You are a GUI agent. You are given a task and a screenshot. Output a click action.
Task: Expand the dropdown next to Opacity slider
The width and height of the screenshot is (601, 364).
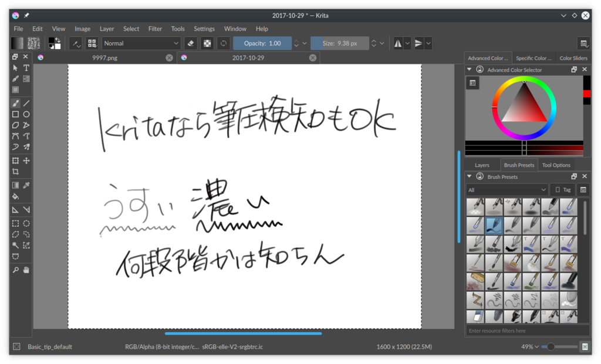tap(305, 43)
